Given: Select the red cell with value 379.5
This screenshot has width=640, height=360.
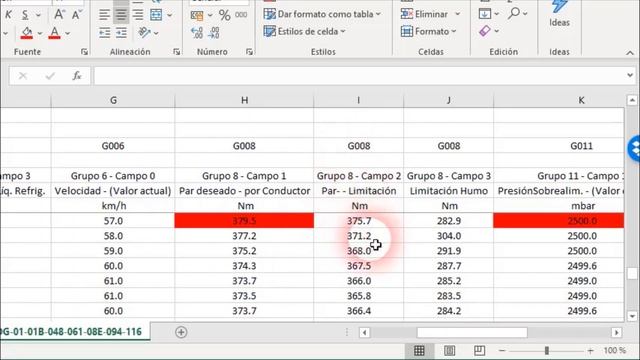Looking at the screenshot, I should (244, 221).
